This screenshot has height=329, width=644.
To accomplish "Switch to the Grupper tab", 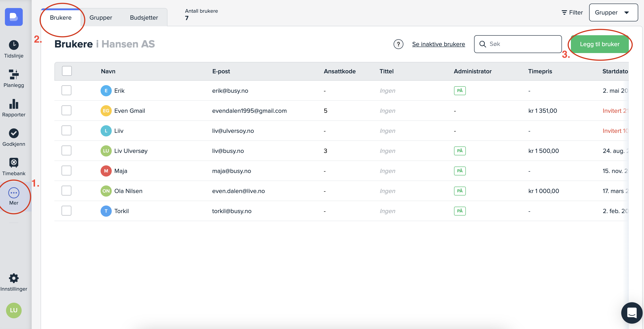I will pos(101,17).
